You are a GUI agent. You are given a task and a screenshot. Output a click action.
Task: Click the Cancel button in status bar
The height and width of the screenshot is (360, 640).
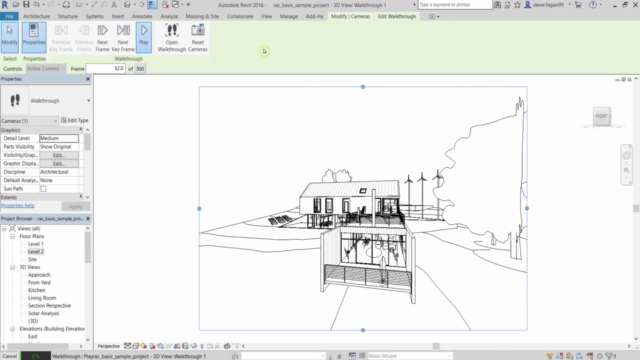click(9, 356)
